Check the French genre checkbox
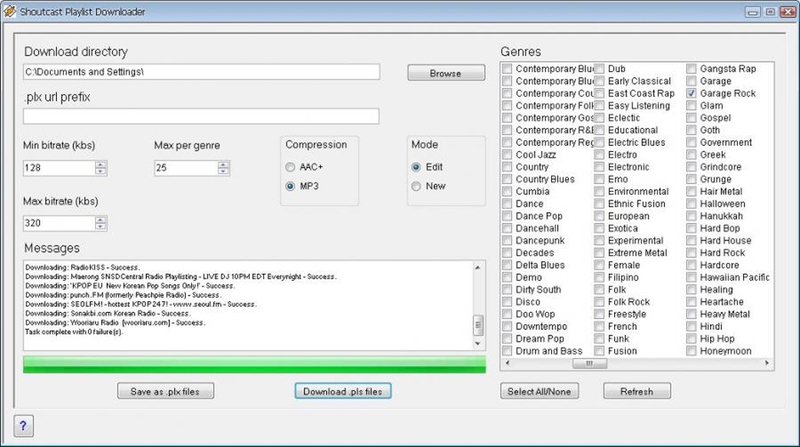The image size is (800, 447). click(x=599, y=327)
